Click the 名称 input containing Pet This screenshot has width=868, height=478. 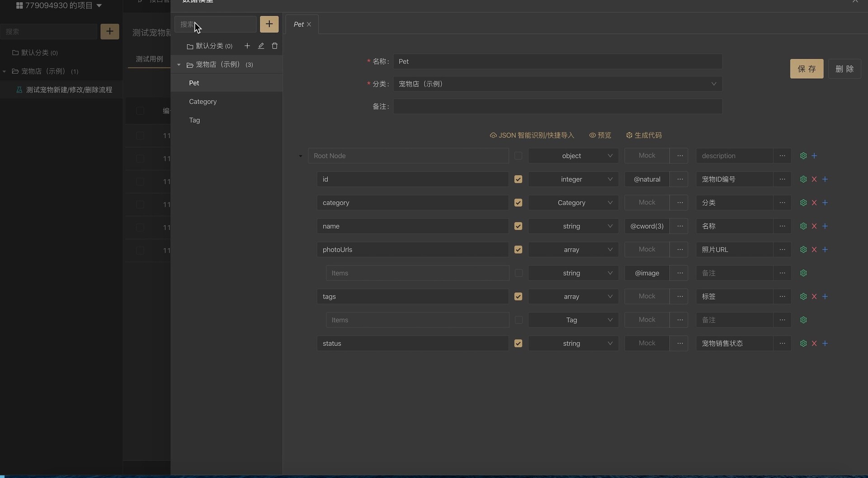pyautogui.click(x=558, y=61)
